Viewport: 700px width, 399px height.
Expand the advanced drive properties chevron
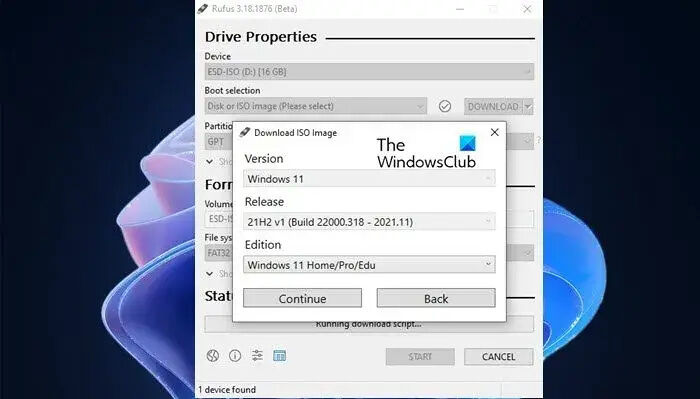(209, 162)
